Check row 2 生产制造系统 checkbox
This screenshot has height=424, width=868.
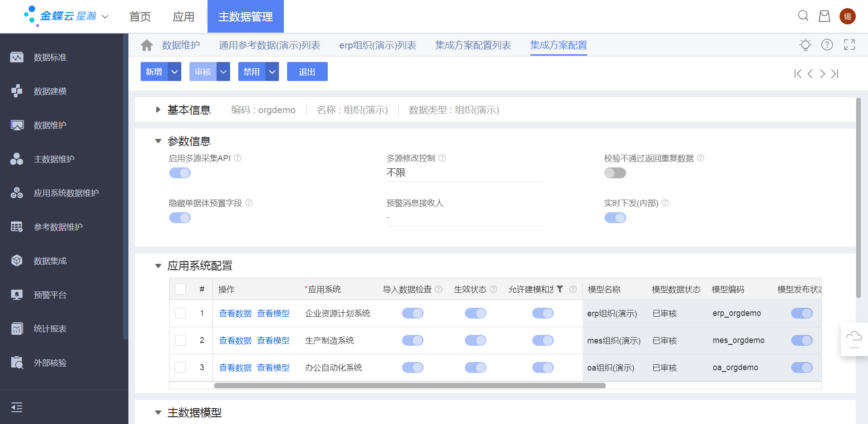pos(180,340)
